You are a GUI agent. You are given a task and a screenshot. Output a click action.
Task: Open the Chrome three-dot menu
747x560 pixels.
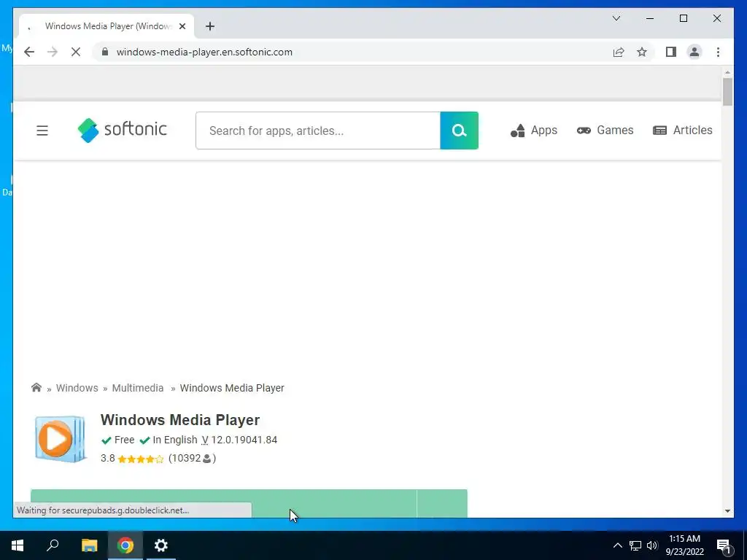[x=718, y=52]
